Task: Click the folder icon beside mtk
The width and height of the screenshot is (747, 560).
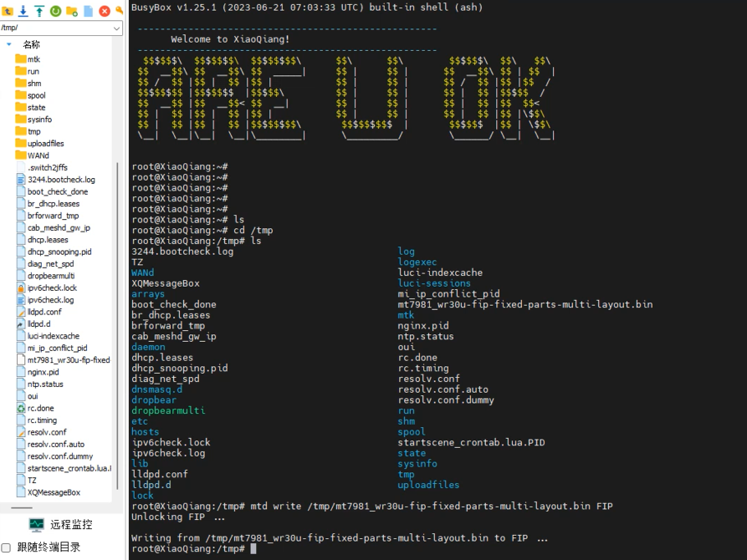Action: [x=20, y=59]
